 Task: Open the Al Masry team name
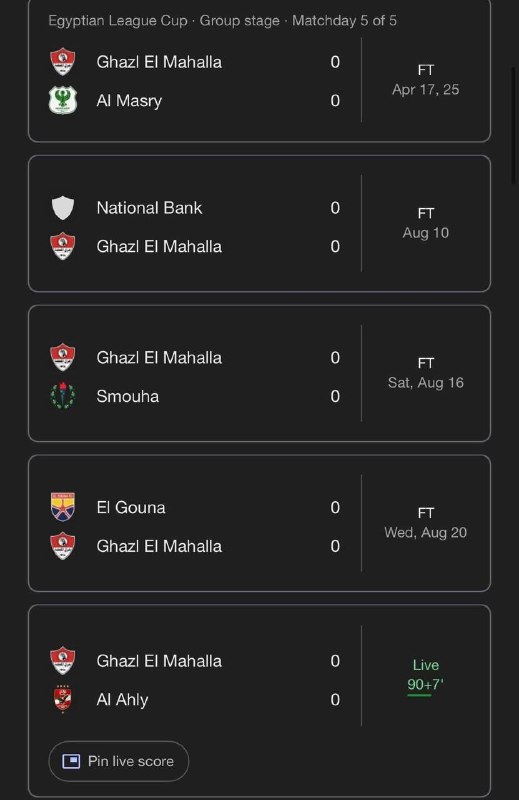(x=129, y=101)
